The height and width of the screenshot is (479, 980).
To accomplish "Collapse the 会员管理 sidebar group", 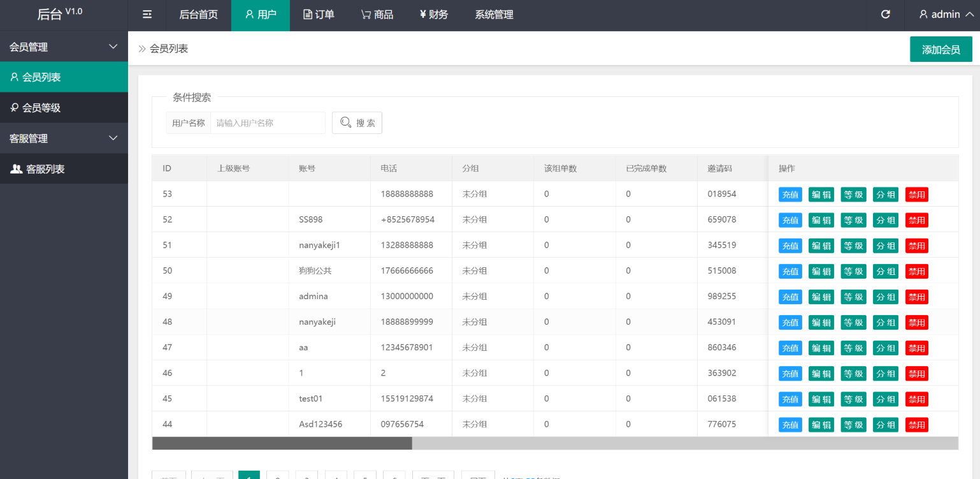I will click(x=64, y=47).
